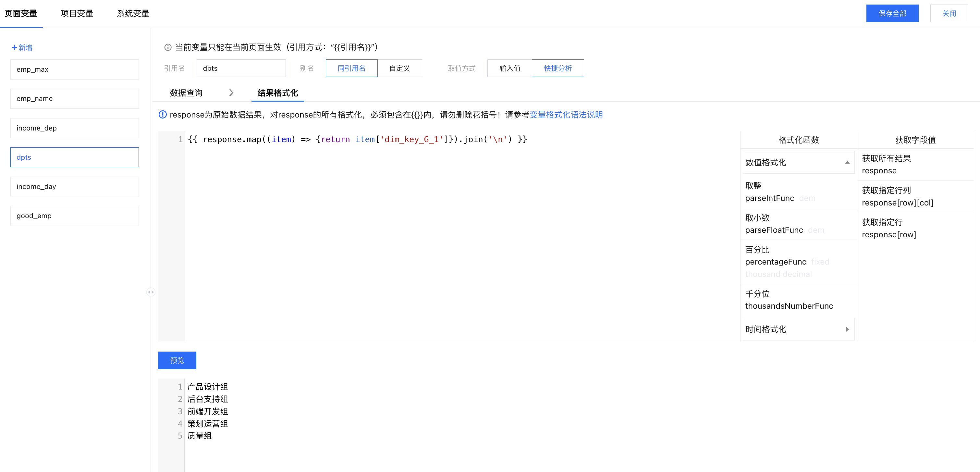
Task: Switch value mode to 输入值
Action: pyautogui.click(x=509, y=68)
